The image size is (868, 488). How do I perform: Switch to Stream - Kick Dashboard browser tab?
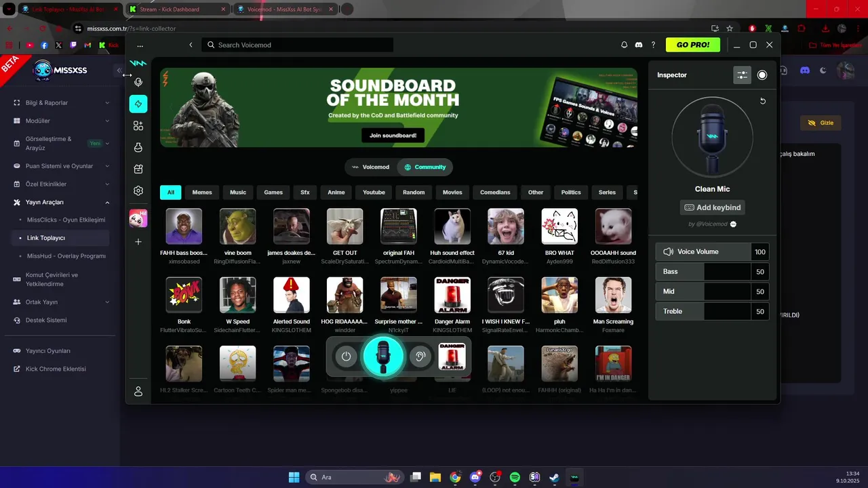click(177, 9)
